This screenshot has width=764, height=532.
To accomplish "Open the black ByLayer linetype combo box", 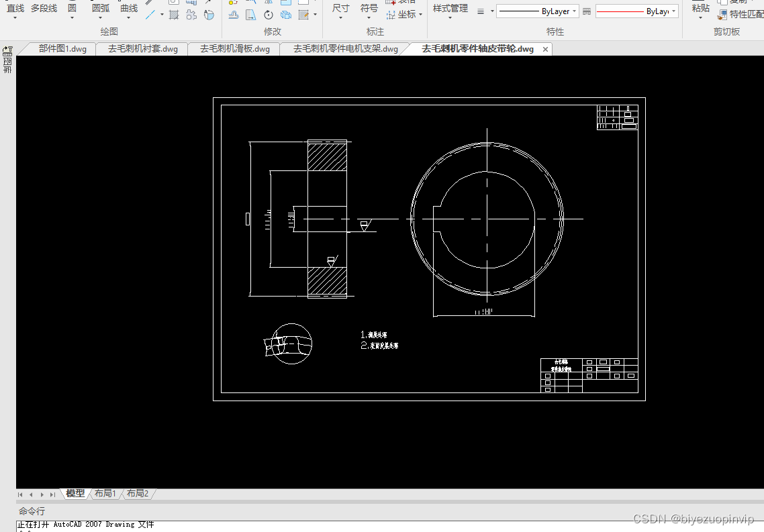I will [538, 11].
